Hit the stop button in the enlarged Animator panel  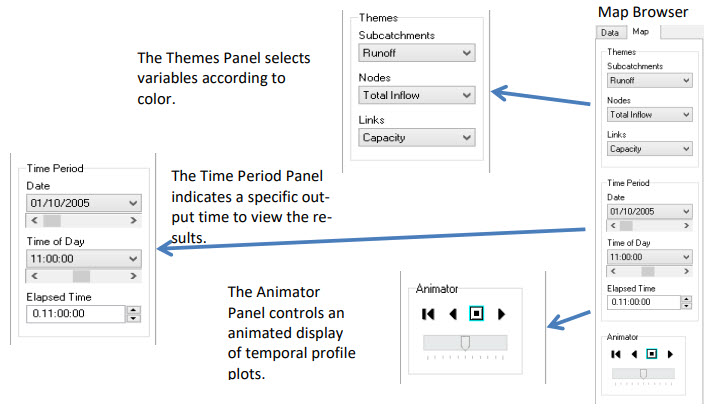(x=477, y=314)
